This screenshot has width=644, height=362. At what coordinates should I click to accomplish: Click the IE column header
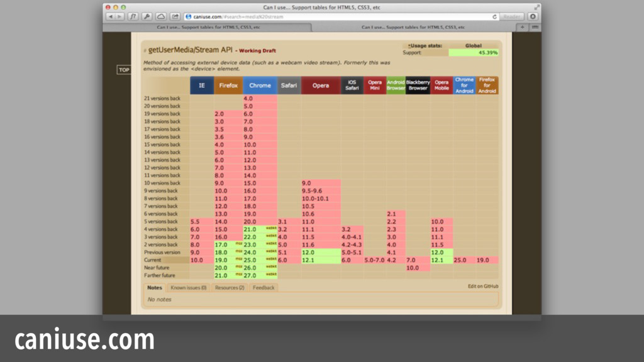pyautogui.click(x=202, y=85)
